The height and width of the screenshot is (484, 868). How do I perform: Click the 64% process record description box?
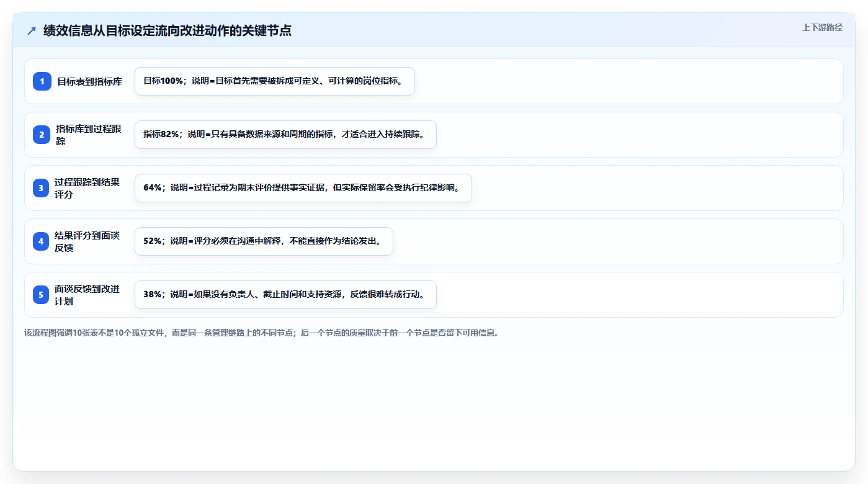(x=303, y=188)
